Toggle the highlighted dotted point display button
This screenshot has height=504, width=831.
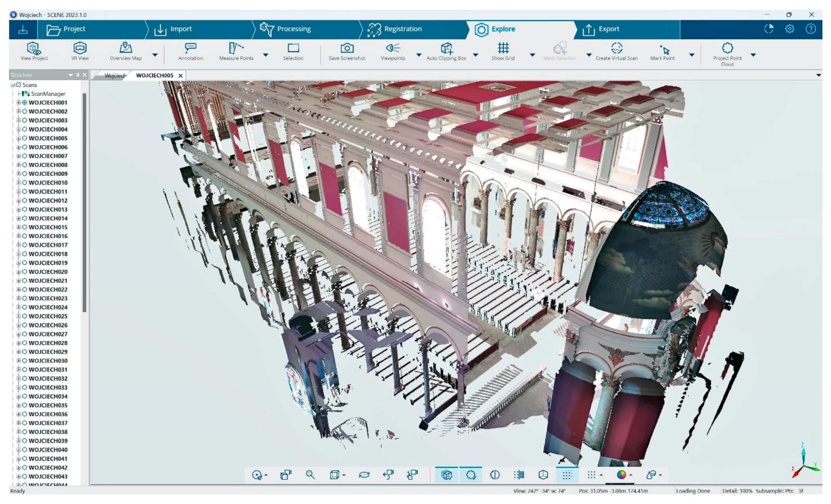tap(567, 475)
